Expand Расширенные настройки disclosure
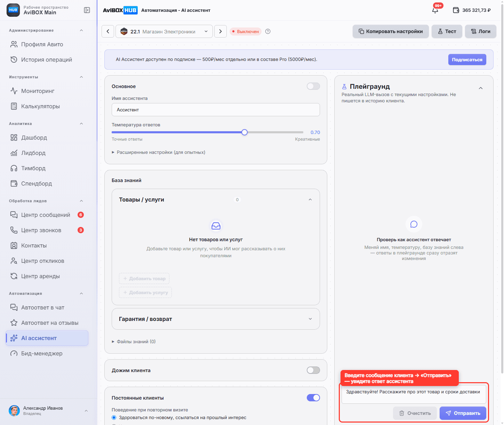Screen dimensions: 504x425 (x=159, y=152)
